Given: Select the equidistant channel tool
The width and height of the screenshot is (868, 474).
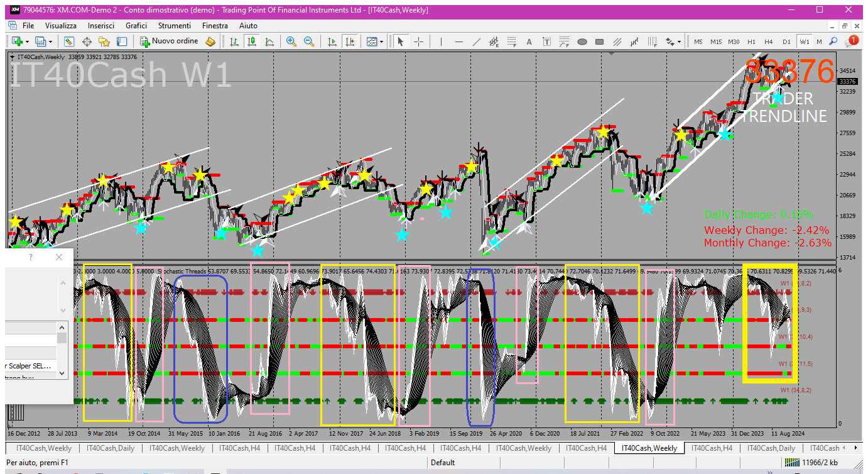Looking at the screenshot, I should click(494, 41).
